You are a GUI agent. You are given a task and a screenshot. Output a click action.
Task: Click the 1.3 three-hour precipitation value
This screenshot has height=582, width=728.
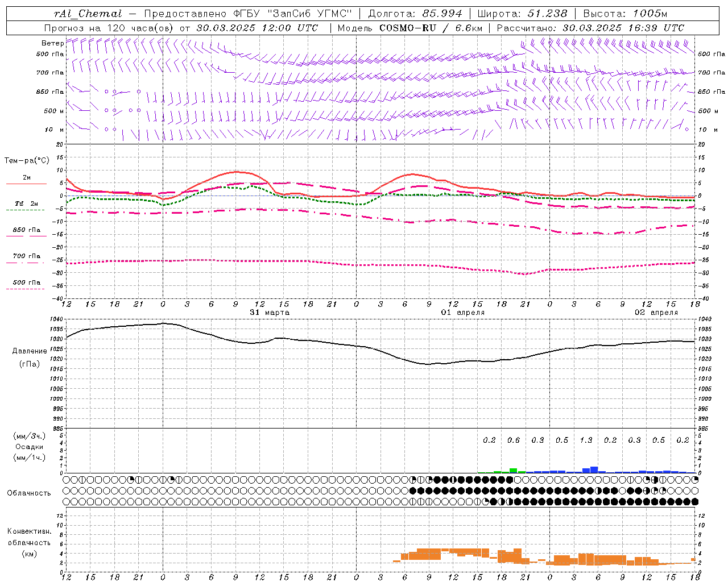[x=586, y=440]
